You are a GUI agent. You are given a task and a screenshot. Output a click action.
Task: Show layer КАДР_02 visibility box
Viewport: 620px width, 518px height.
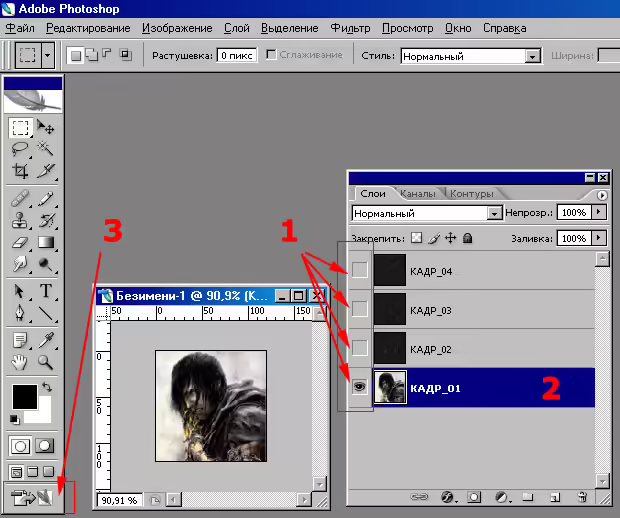click(359, 348)
